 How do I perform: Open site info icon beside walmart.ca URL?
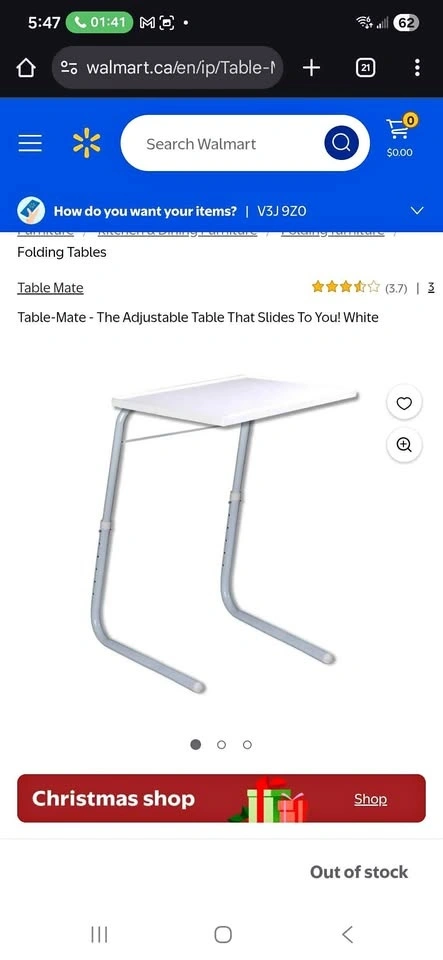tap(69, 67)
